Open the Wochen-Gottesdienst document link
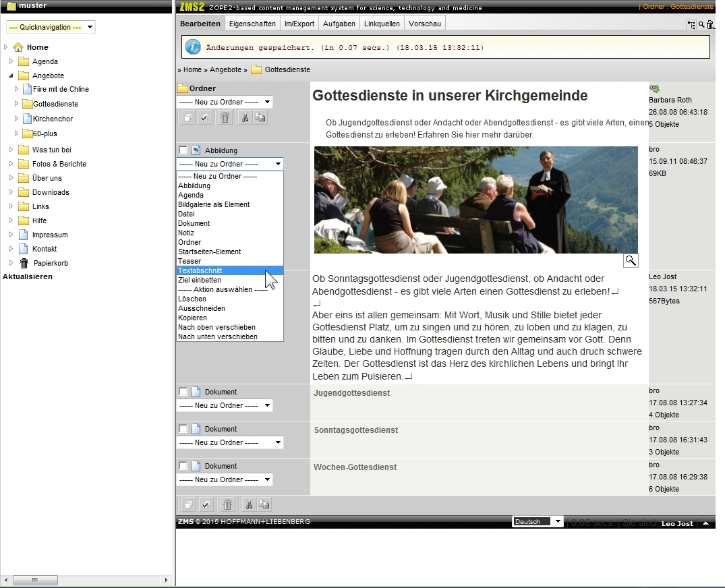The width and height of the screenshot is (725, 588). coord(355,467)
